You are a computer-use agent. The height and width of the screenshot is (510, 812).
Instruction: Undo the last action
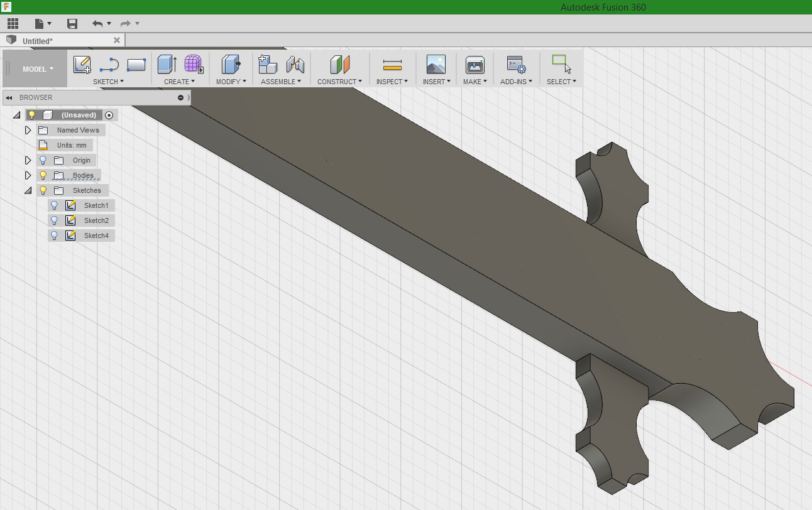click(97, 24)
